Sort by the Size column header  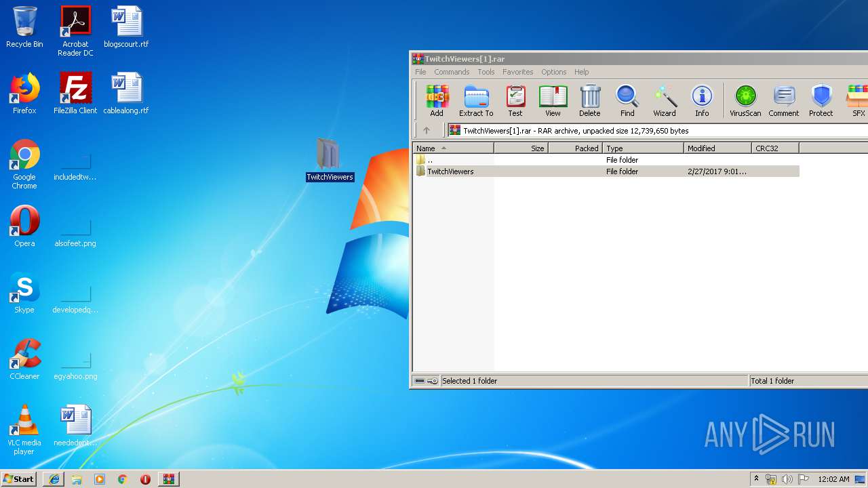(521, 148)
